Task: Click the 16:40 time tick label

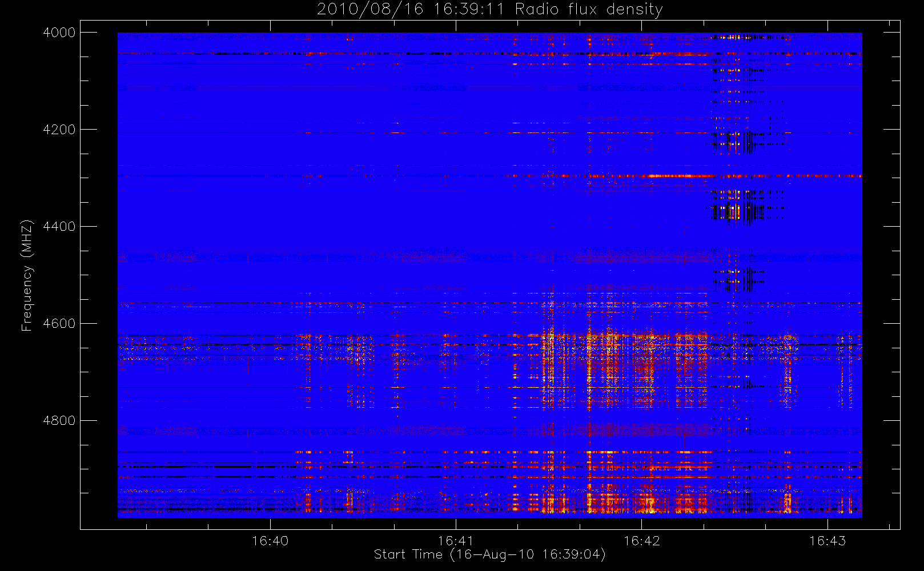Action: coord(270,540)
